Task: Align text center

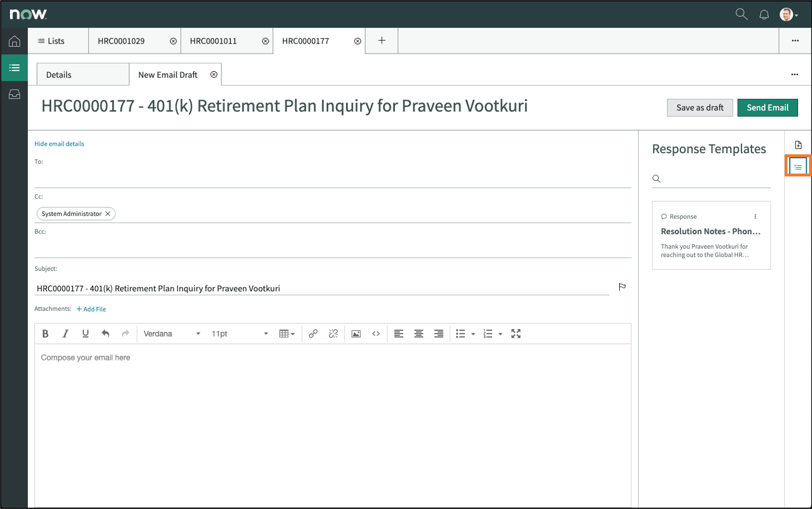Action: 418,334
